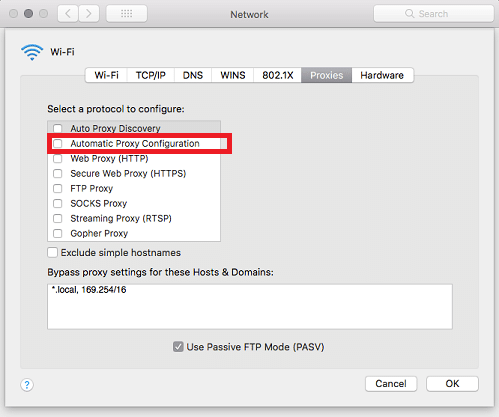Go to the WINS tab
This screenshot has width=499, height=417.
tap(233, 75)
